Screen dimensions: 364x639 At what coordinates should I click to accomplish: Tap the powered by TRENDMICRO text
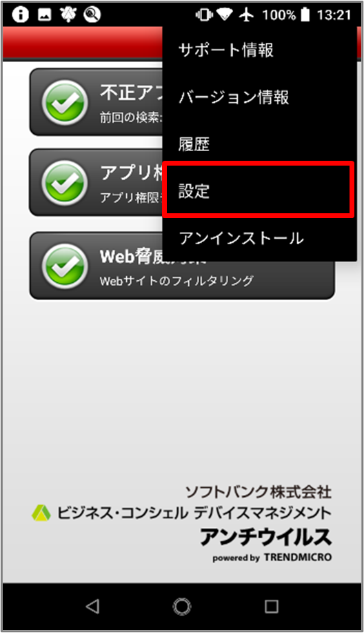[272, 558]
